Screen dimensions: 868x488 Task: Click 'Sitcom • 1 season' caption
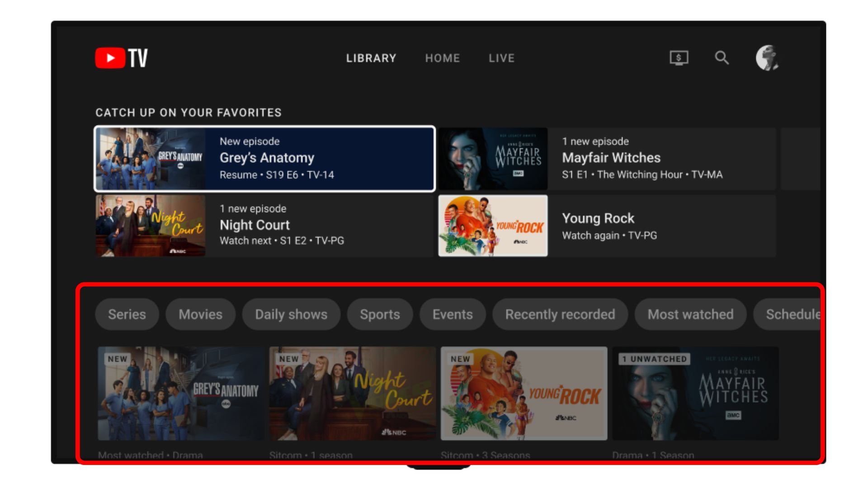pyautogui.click(x=311, y=455)
